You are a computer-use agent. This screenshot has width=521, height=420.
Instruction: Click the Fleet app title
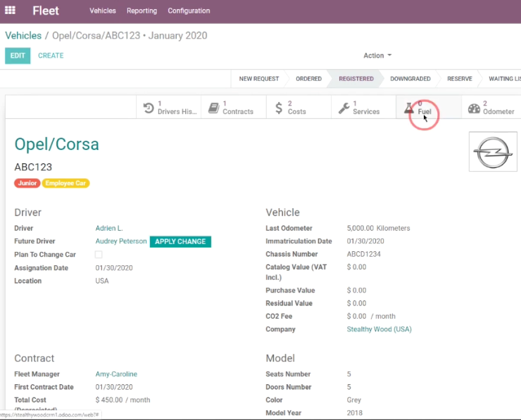coord(46,11)
